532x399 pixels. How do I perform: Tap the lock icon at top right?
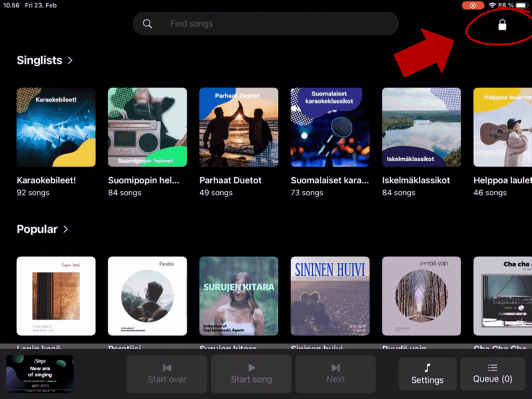pyautogui.click(x=502, y=25)
